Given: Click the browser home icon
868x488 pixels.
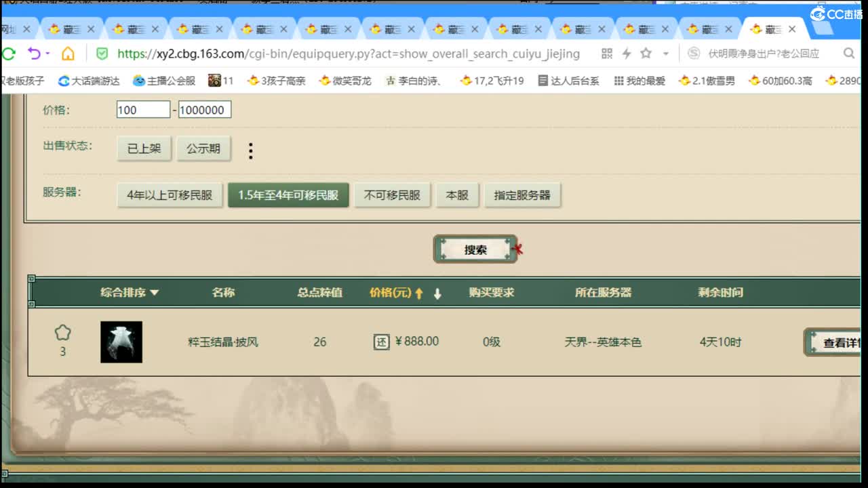Looking at the screenshot, I should coord(68,53).
